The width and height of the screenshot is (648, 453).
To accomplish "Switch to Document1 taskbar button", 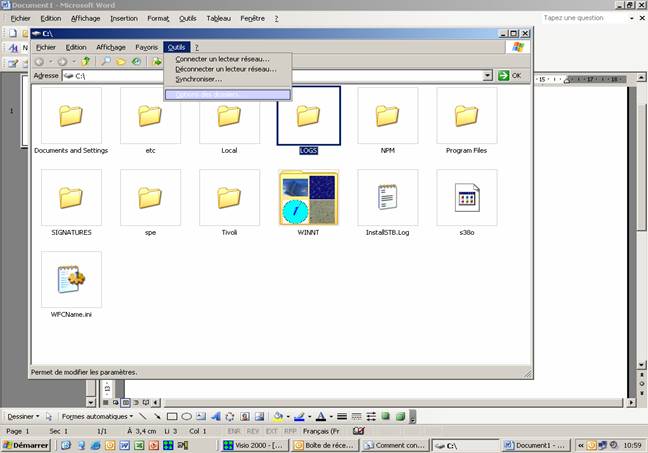I will pos(536,445).
